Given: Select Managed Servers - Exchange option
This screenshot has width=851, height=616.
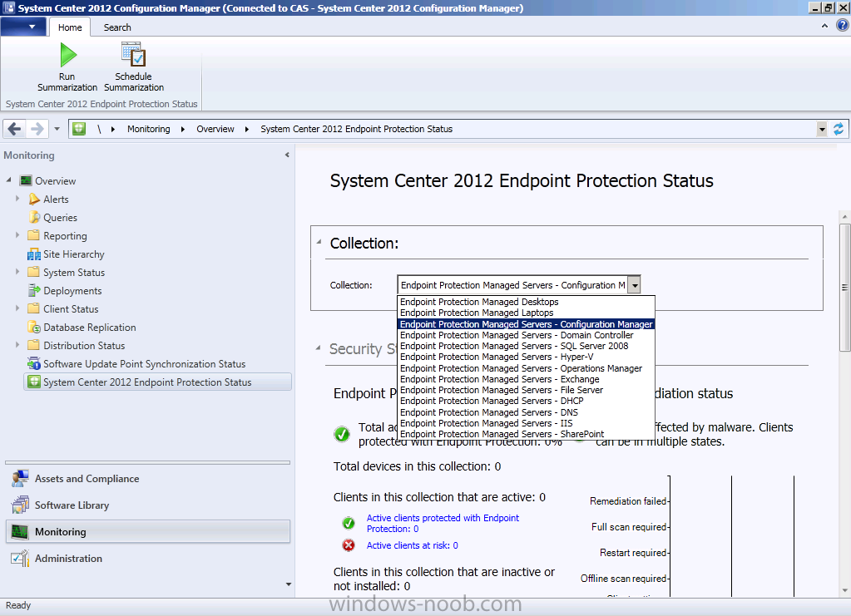Looking at the screenshot, I should point(526,379).
